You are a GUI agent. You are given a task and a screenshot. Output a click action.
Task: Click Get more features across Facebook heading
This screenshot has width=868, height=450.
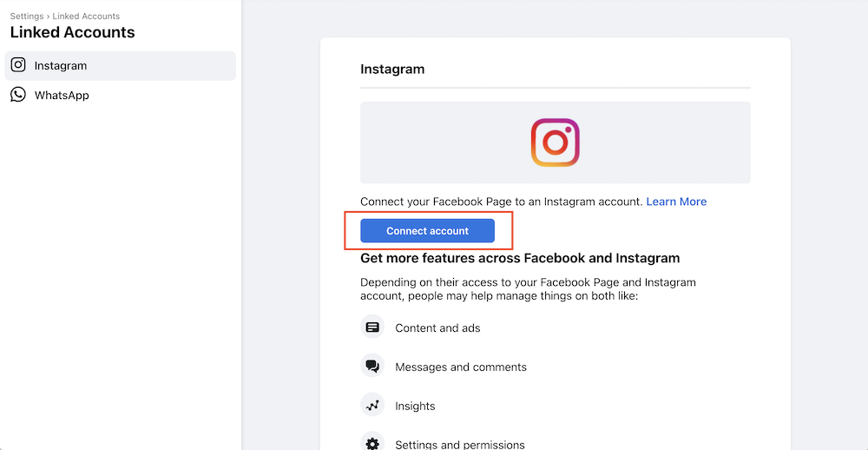tap(520, 258)
